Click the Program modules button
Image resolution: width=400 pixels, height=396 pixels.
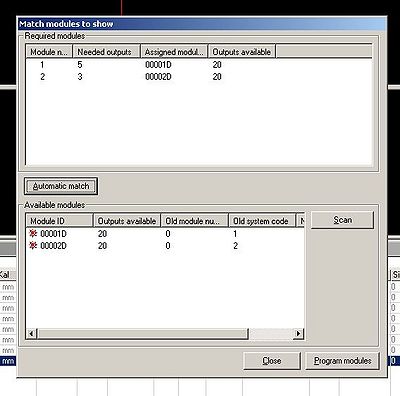coord(342,361)
